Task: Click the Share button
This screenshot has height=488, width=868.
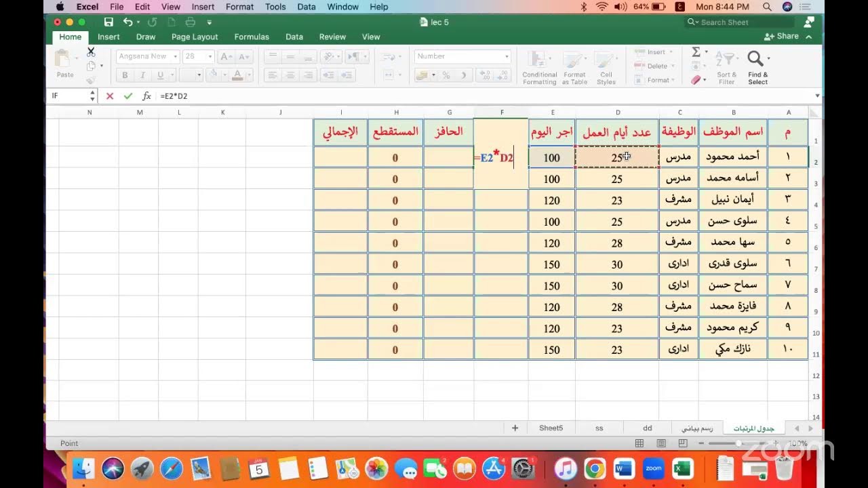Action: (x=782, y=37)
